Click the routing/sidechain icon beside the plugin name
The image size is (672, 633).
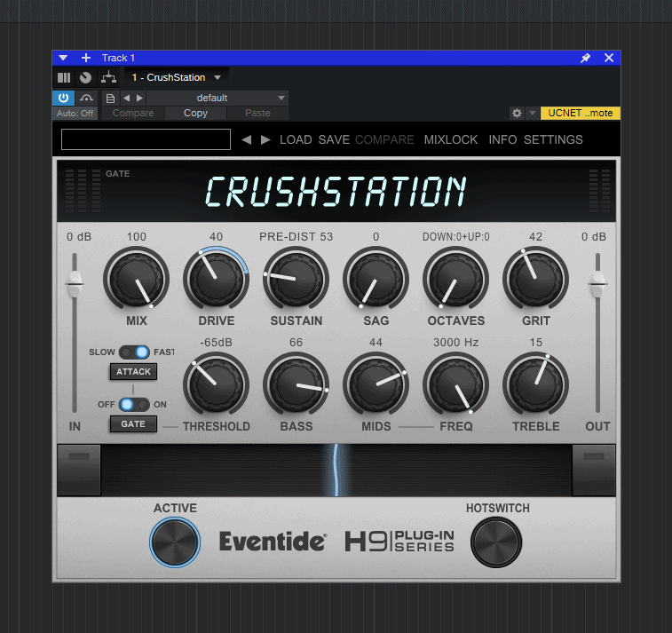pos(107,77)
